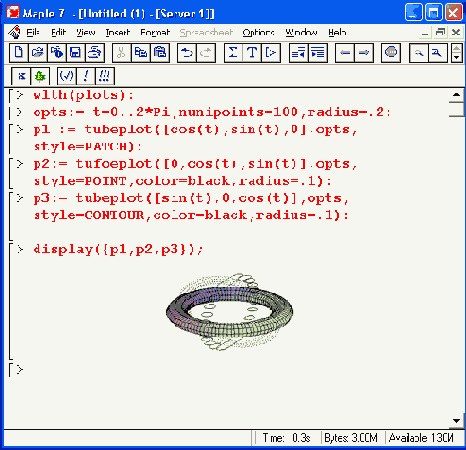The height and width of the screenshot is (450, 466).
Task: Toggle the maple leaf input mode button
Action: tap(40, 76)
